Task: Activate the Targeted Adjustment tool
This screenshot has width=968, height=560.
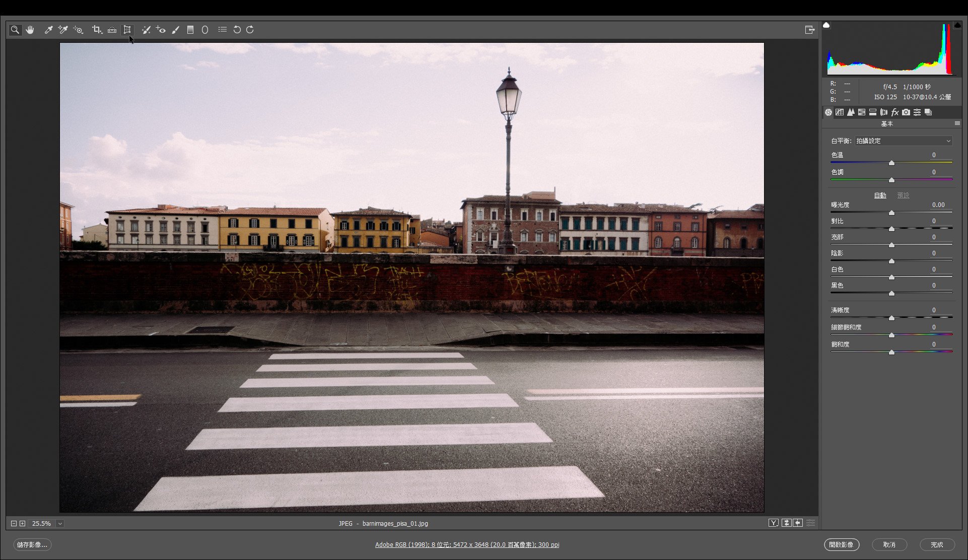Action: click(78, 30)
